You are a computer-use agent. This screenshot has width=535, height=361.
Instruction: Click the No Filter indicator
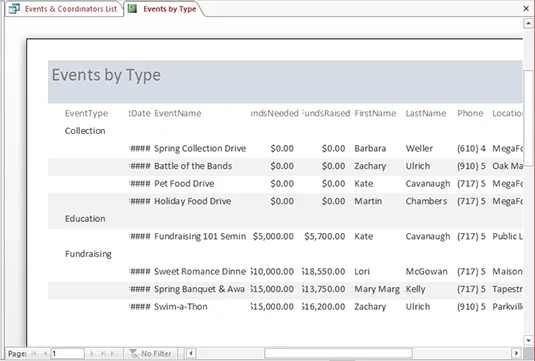click(150, 353)
